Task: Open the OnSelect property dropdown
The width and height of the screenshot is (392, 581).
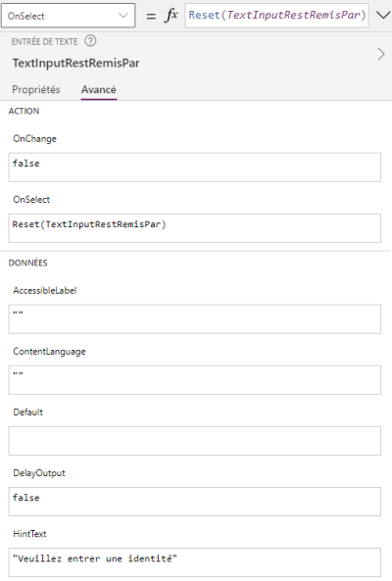Action: [69, 16]
